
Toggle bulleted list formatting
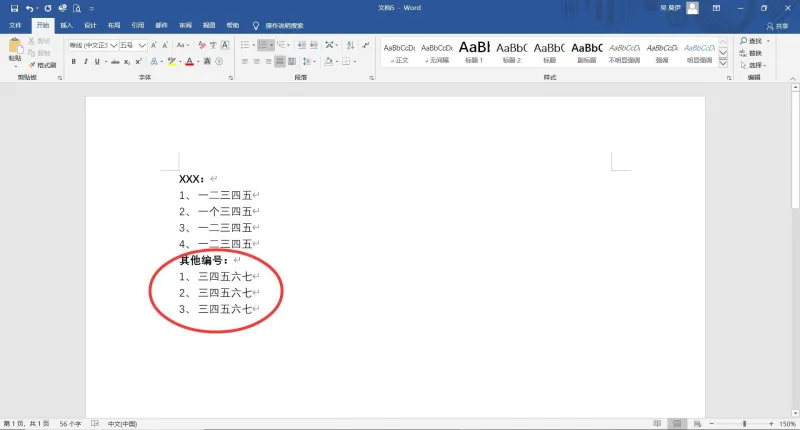245,45
